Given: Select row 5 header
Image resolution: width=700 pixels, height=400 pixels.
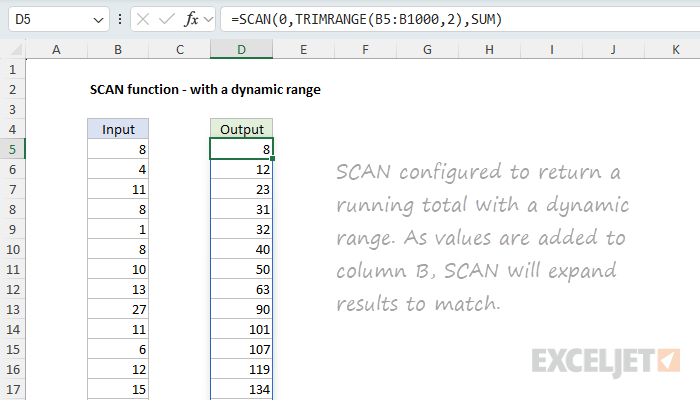Looking at the screenshot, I should pyautogui.click(x=12, y=149).
